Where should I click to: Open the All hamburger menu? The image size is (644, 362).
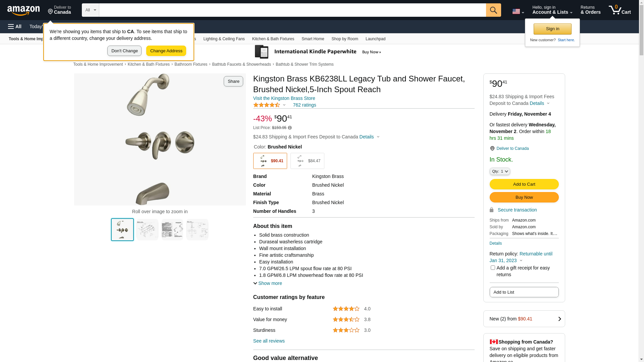[15, 26]
